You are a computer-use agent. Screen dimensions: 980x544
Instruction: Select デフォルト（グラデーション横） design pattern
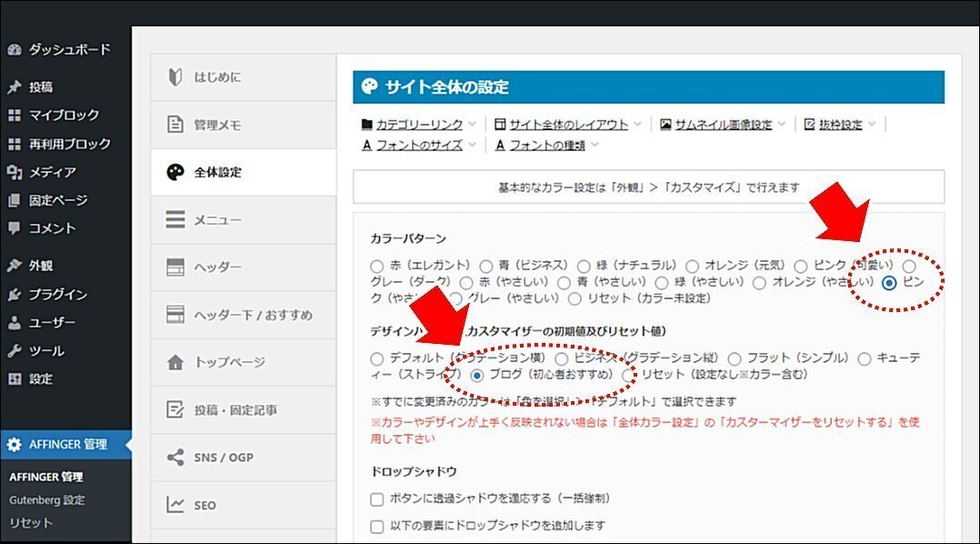pos(376,359)
